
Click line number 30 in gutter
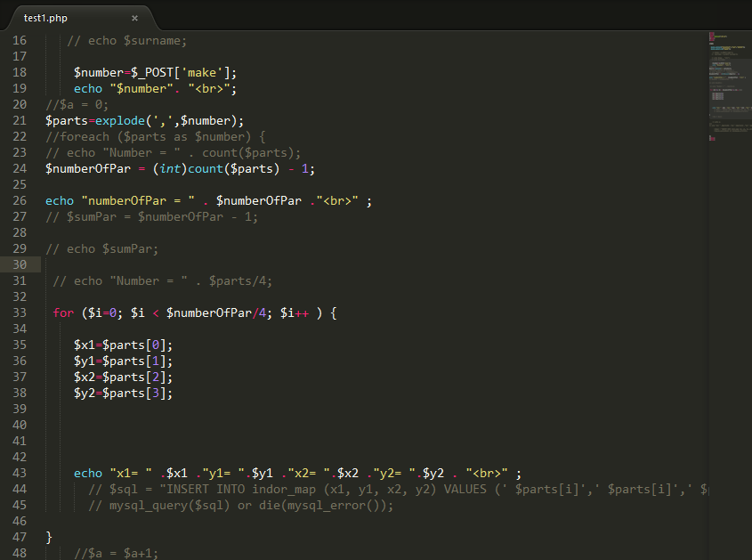(20, 265)
